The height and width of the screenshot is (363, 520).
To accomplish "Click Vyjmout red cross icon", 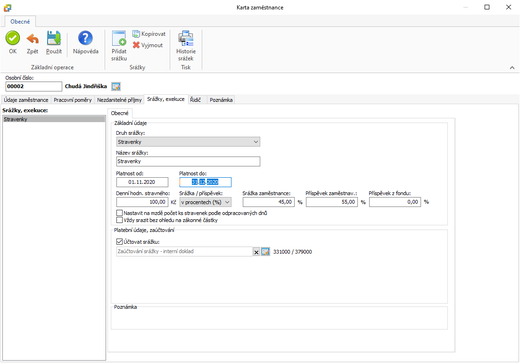I will 136,45.
